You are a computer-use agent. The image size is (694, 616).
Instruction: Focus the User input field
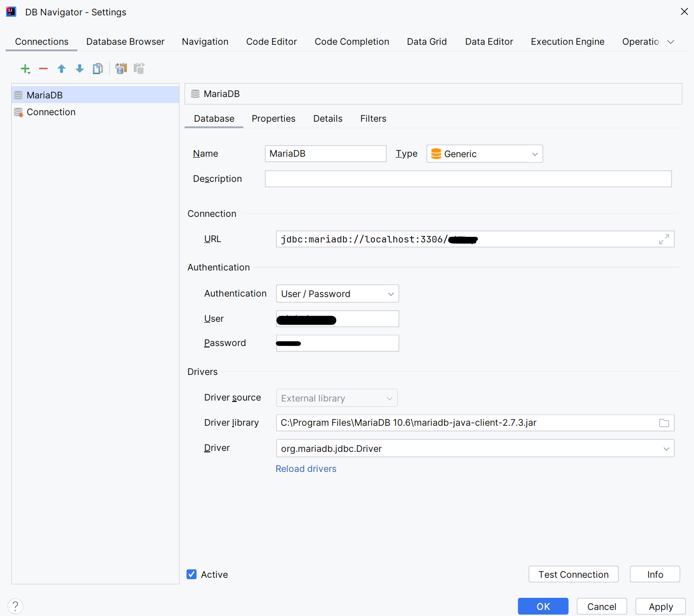pos(337,319)
